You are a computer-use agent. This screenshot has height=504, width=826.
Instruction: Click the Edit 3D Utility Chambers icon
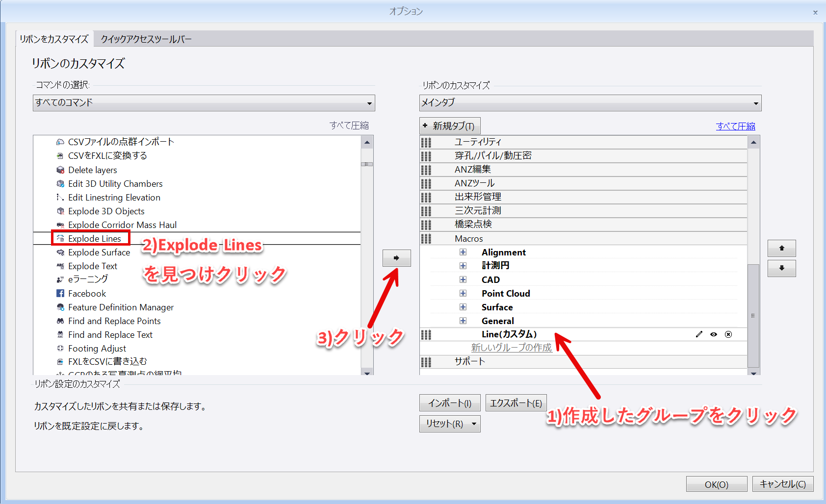60,184
